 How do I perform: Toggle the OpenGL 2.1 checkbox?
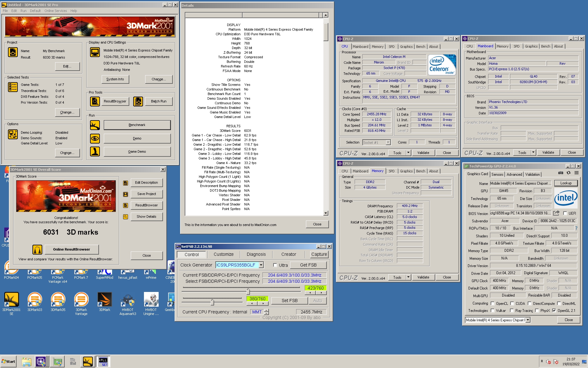click(x=554, y=311)
